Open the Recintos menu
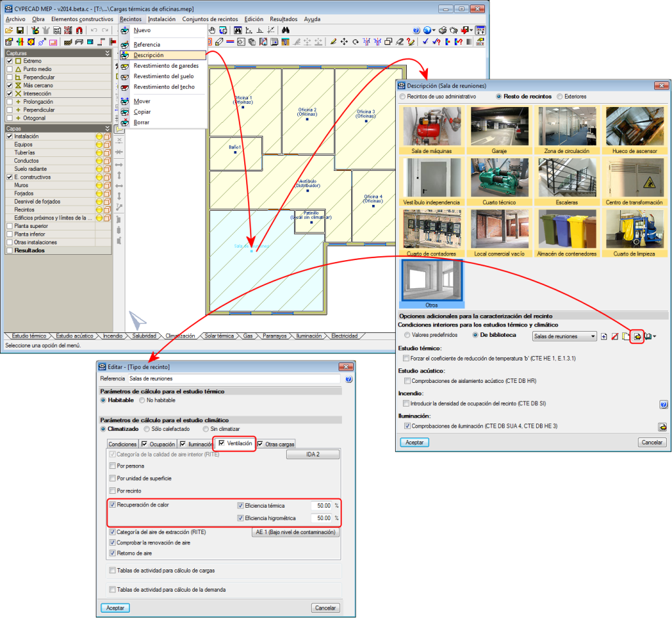672x618 pixels. [131, 19]
